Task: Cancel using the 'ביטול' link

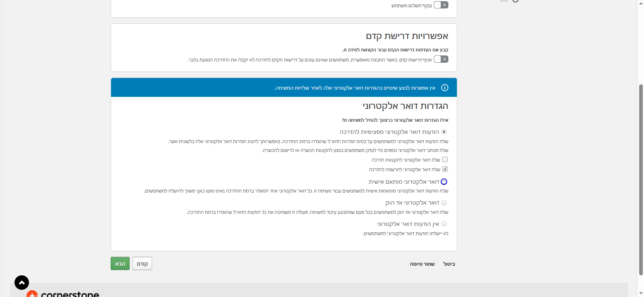Action: [449, 264]
